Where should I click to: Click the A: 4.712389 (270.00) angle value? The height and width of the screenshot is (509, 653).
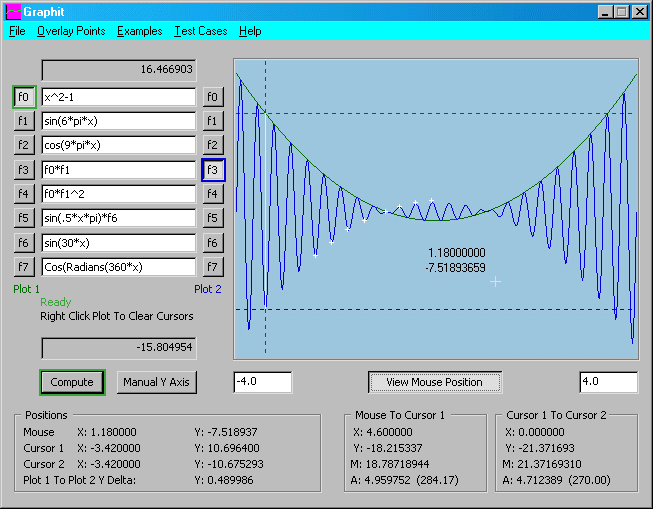(556, 480)
